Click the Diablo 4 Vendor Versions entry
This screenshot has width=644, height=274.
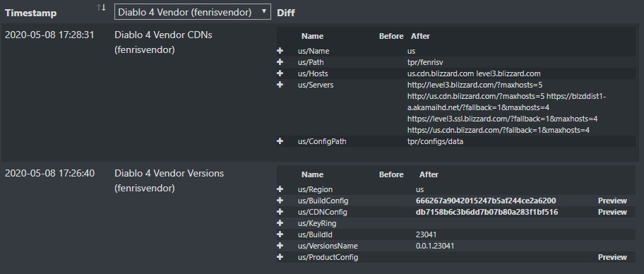(169, 181)
